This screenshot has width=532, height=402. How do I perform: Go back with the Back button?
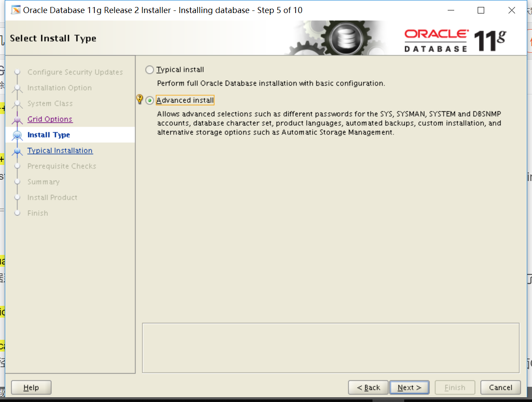[x=368, y=388]
